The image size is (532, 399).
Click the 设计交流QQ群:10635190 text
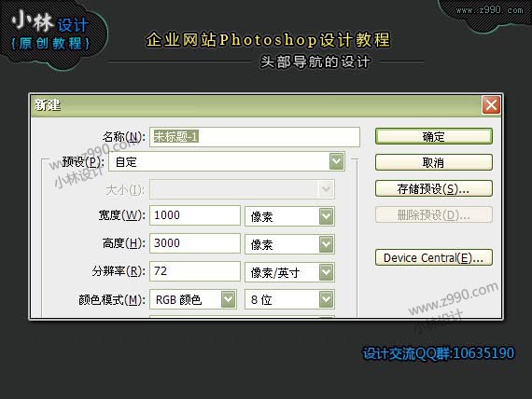439,353
